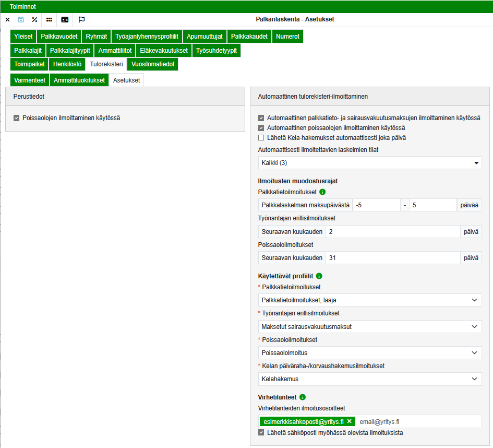Click the info icon beside Käytettävät profiilit

tap(319, 276)
